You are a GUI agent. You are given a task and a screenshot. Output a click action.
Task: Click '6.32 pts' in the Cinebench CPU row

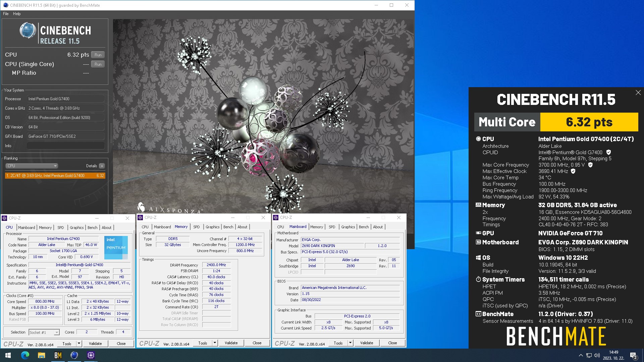tap(78, 55)
